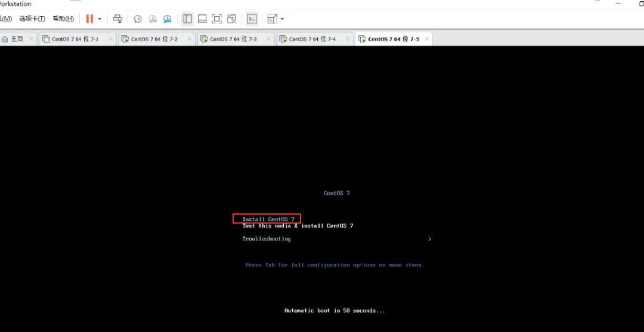Toggle the console view button
The width and height of the screenshot is (644, 332).
click(252, 19)
